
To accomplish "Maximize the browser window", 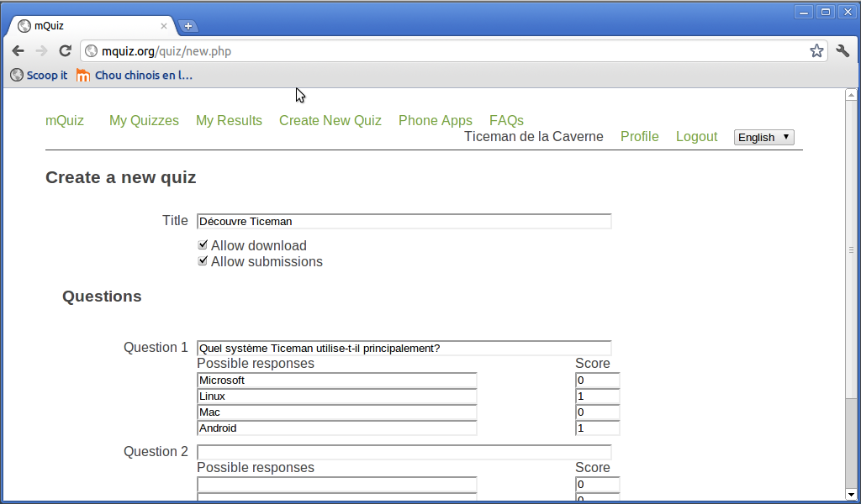I will (826, 12).
